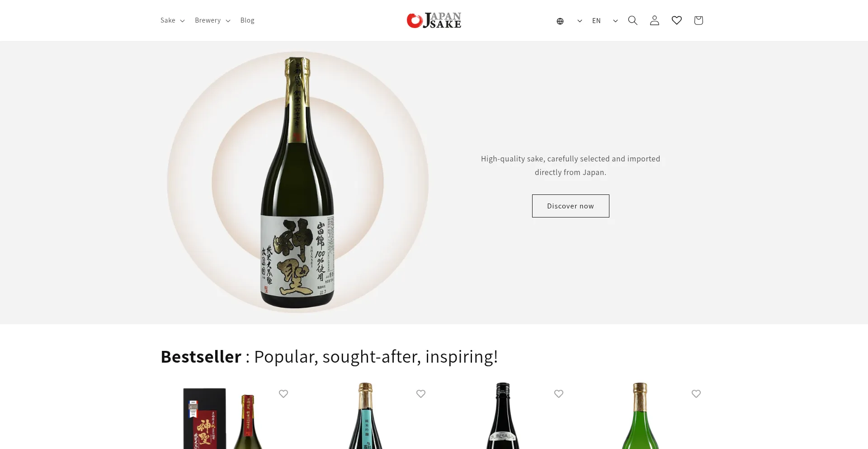Add first bestseller boxed sake to wishlist
This screenshot has width=868, height=449.
(x=283, y=394)
